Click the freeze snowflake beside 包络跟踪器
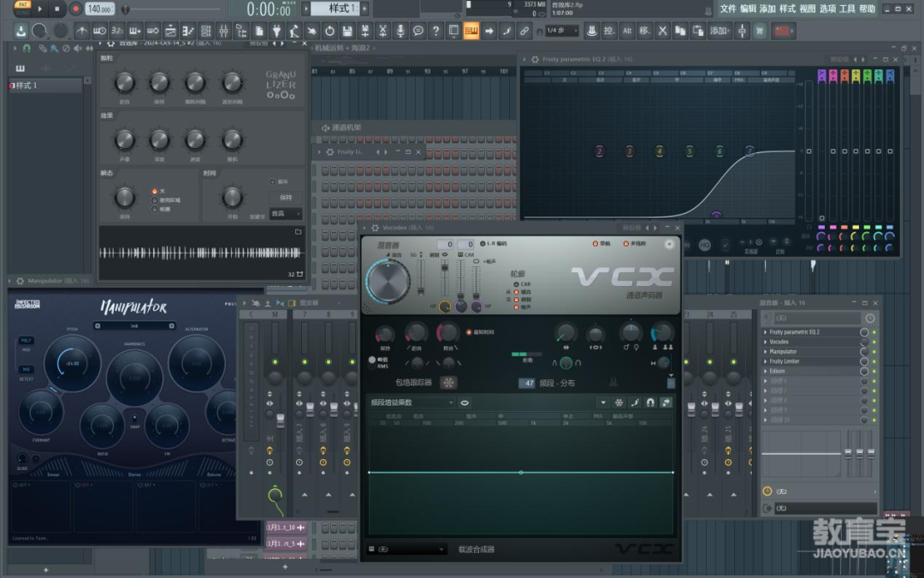Image resolution: width=924 pixels, height=578 pixels. [448, 383]
